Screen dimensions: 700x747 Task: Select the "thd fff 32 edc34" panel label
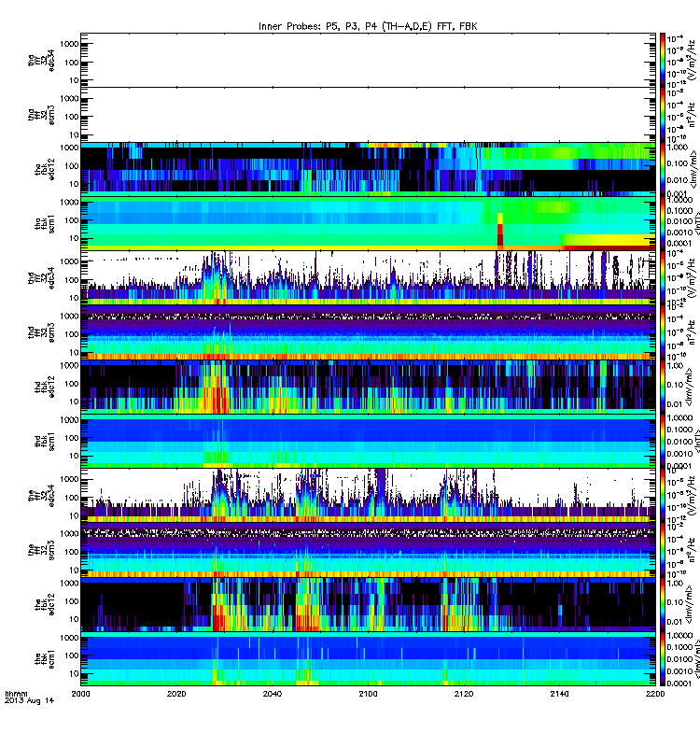click(41, 278)
